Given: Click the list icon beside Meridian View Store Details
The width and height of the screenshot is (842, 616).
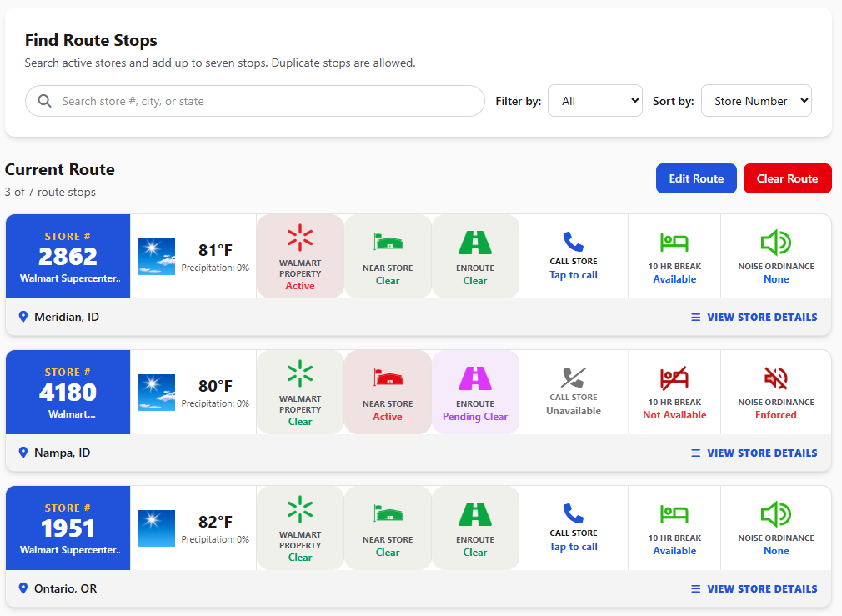Looking at the screenshot, I should (695, 318).
